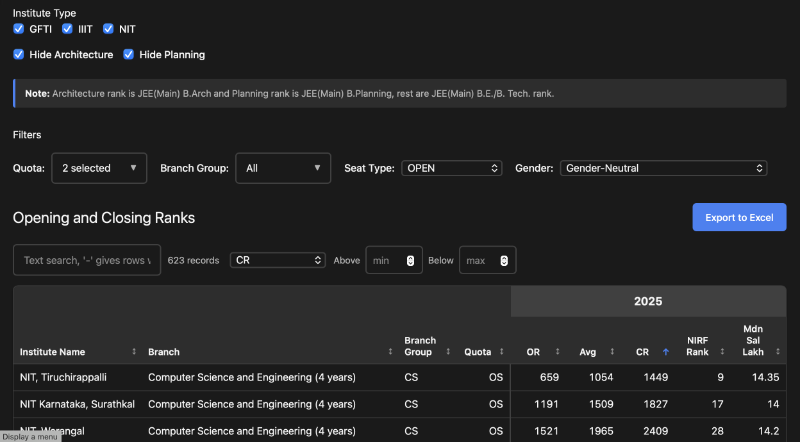Viewport: 800px width, 442px height.
Task: Toggle CR column ascending sort arrow
Action: (x=666, y=352)
